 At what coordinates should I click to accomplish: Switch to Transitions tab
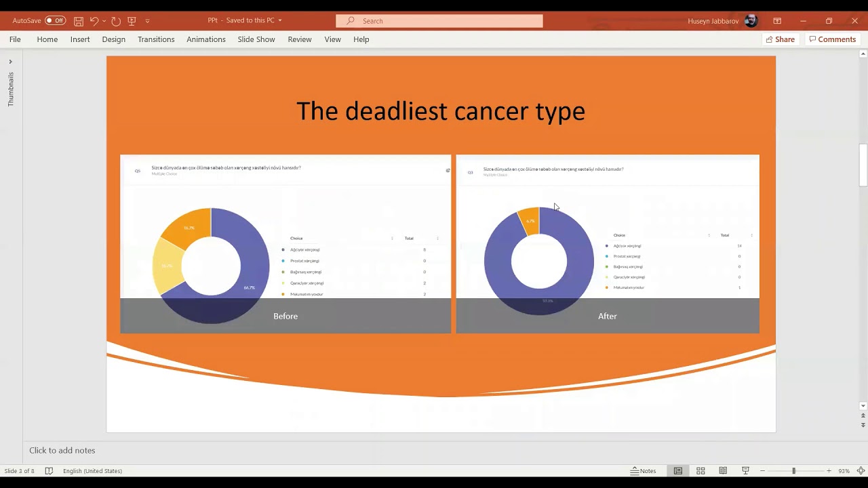pos(156,39)
